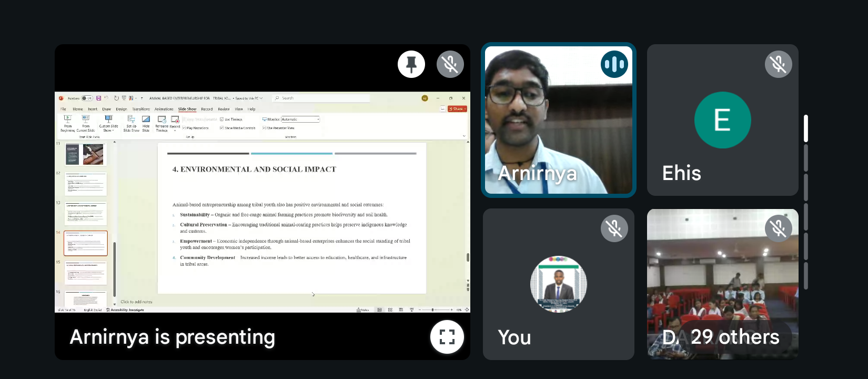The height and width of the screenshot is (379, 868).
Task: Click Rehearse Timings in the ribbon
Action: click(162, 124)
